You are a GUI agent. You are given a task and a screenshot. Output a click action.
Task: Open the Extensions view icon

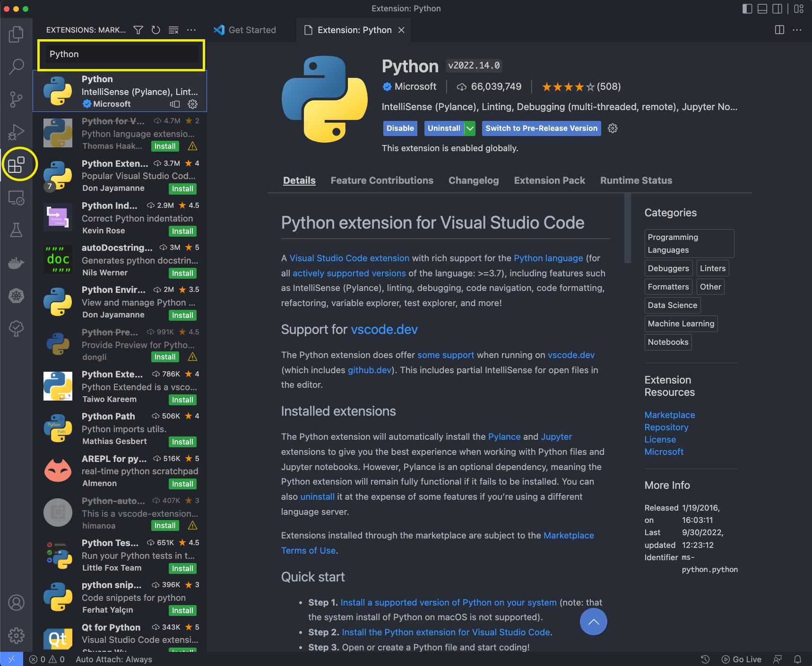click(x=16, y=165)
